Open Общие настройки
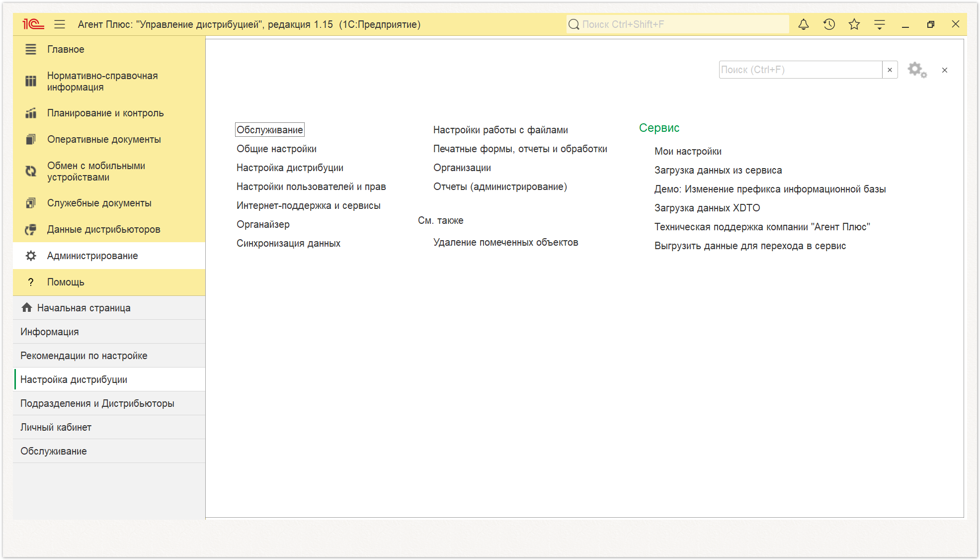The image size is (980, 560). click(x=276, y=149)
